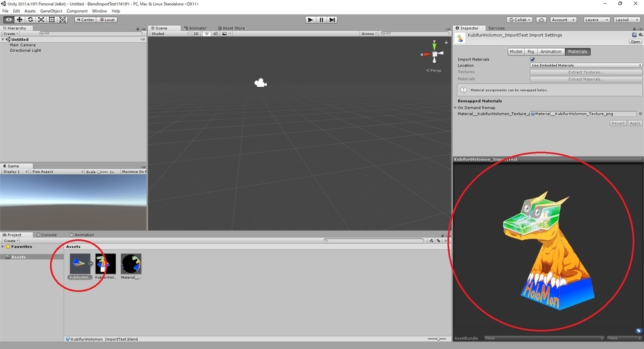The image size is (644, 349).
Task: Click the Play button
Action: (311, 19)
